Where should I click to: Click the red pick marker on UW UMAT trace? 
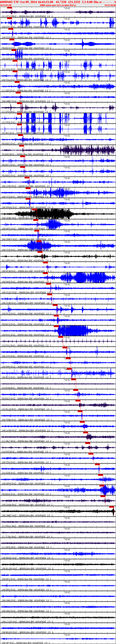click(112, 507)
